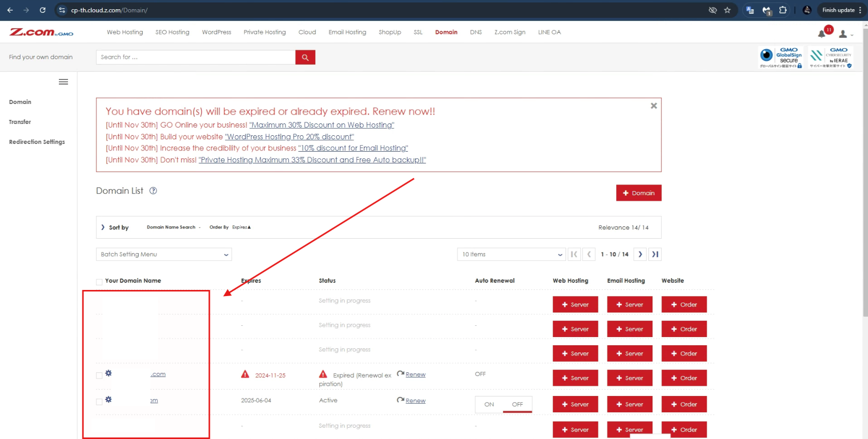Close the expiry warning banner
The height and width of the screenshot is (439, 868).
pyautogui.click(x=654, y=106)
